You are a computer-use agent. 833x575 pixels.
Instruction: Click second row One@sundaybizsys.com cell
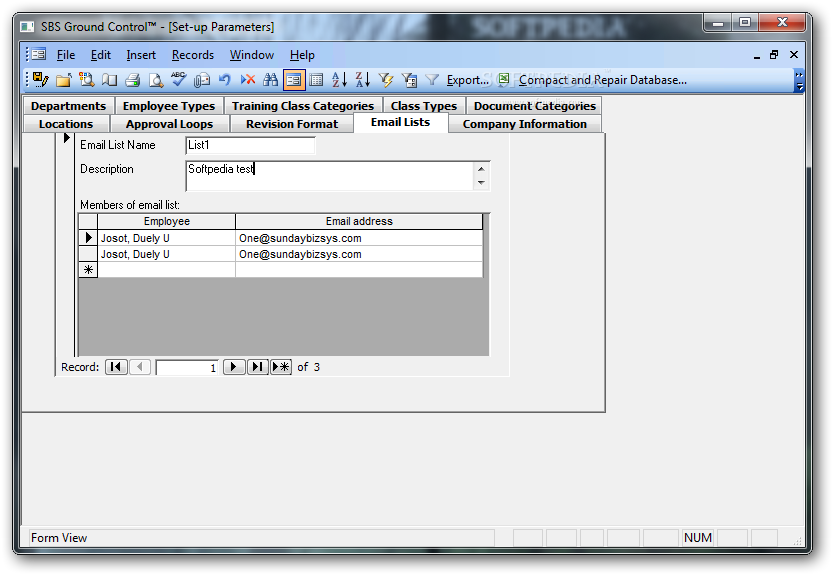(359, 253)
